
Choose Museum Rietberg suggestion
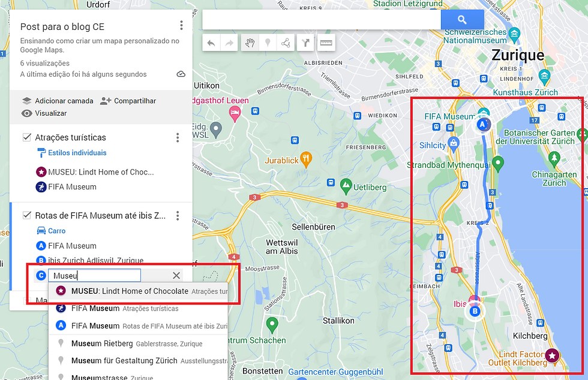pyautogui.click(x=139, y=343)
